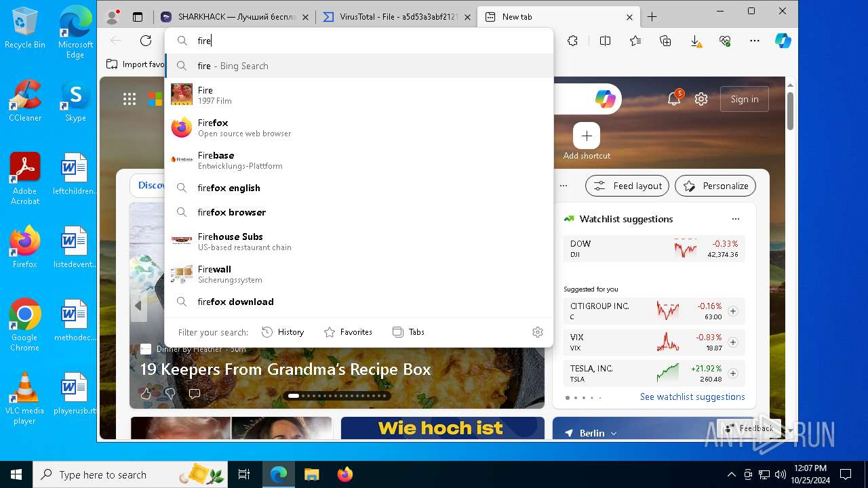Click the page Feedback button
Viewport: 868px width, 488px height.
tap(749, 428)
